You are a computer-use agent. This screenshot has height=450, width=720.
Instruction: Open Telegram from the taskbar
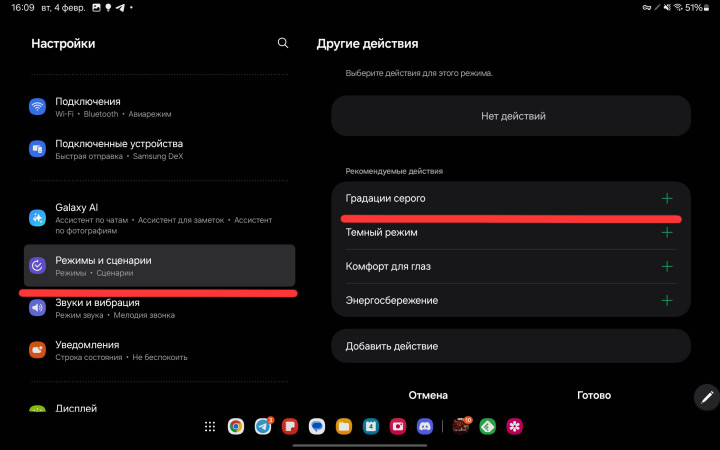tap(263, 426)
